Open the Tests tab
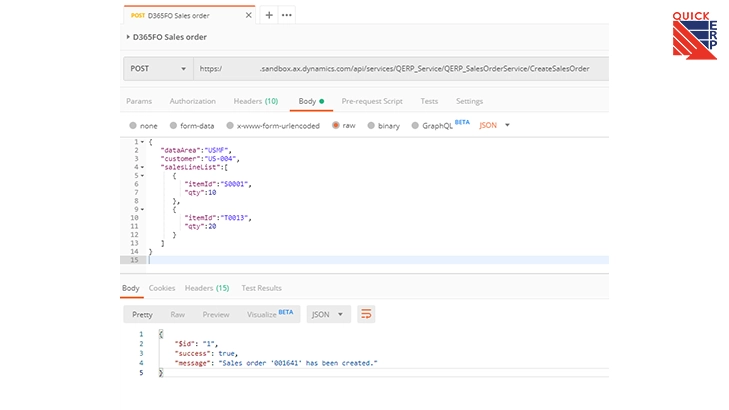Screen dimensions: 729x410 point(429,101)
